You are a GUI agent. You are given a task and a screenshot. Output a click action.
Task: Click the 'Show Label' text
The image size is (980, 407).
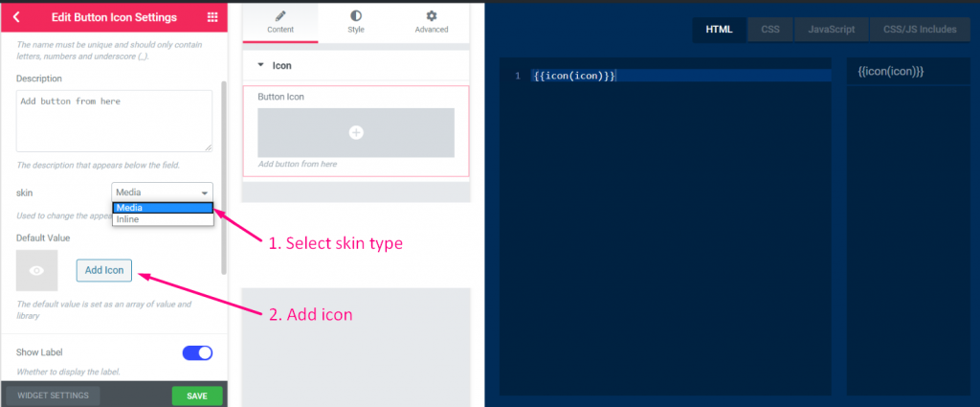(39, 352)
